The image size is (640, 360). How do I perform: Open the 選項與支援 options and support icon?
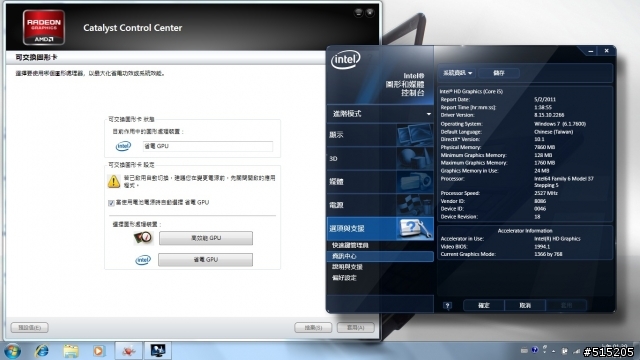coord(414,228)
